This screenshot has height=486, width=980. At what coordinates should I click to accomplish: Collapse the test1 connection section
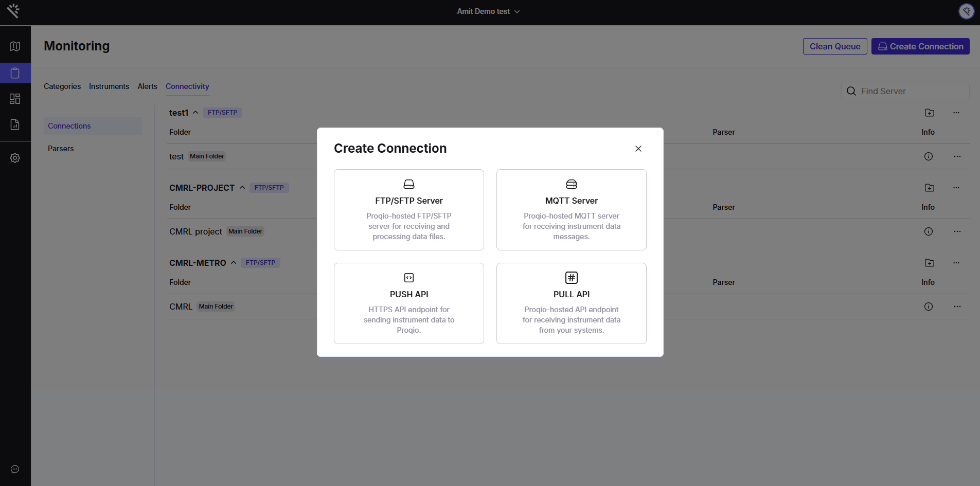pyautogui.click(x=195, y=113)
